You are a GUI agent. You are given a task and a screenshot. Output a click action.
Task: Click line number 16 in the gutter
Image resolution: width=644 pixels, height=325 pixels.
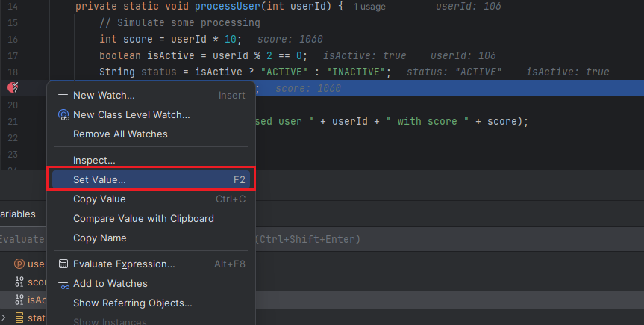pyautogui.click(x=13, y=39)
